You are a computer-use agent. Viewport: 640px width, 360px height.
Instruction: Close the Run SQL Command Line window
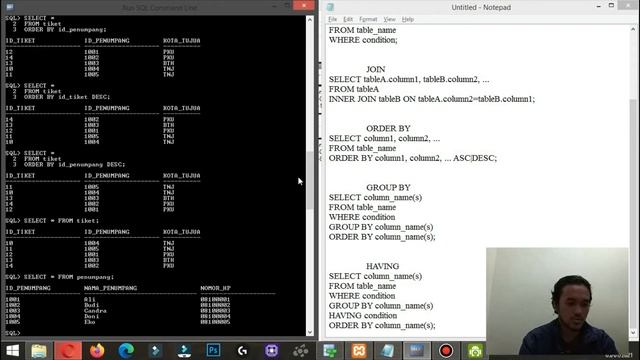(x=304, y=5)
